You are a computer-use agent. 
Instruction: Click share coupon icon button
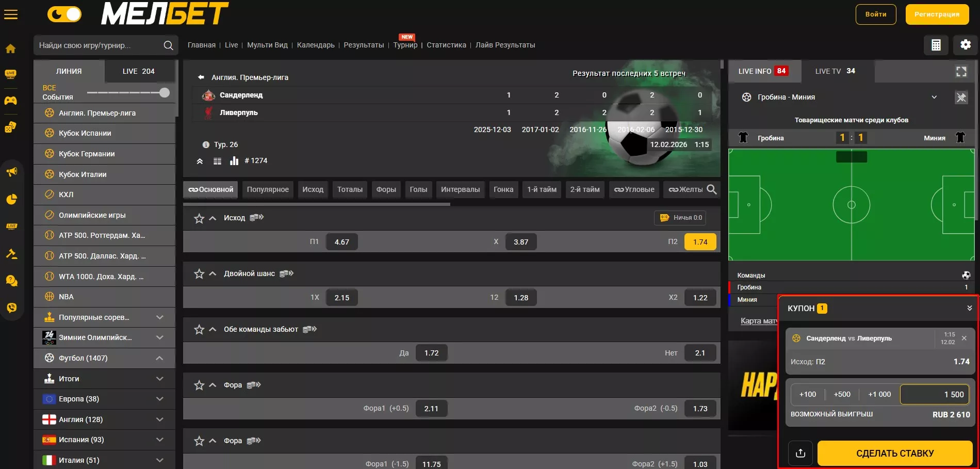click(800, 453)
